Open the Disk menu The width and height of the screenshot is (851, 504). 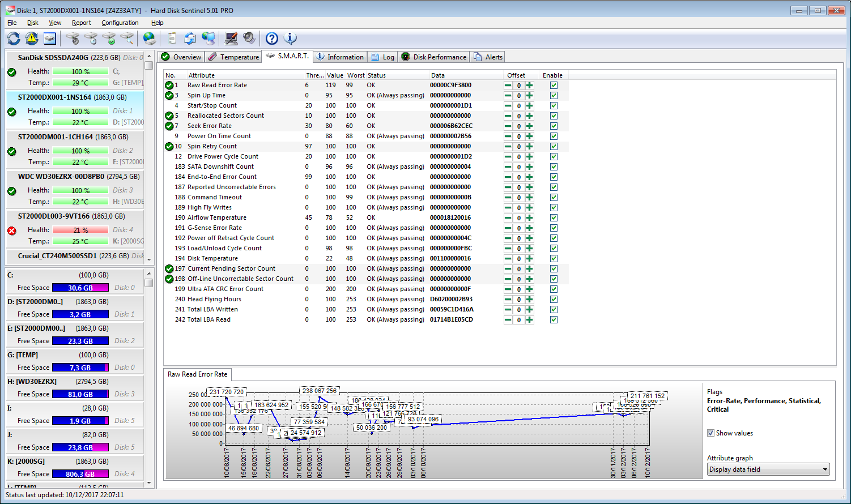pyautogui.click(x=33, y=23)
